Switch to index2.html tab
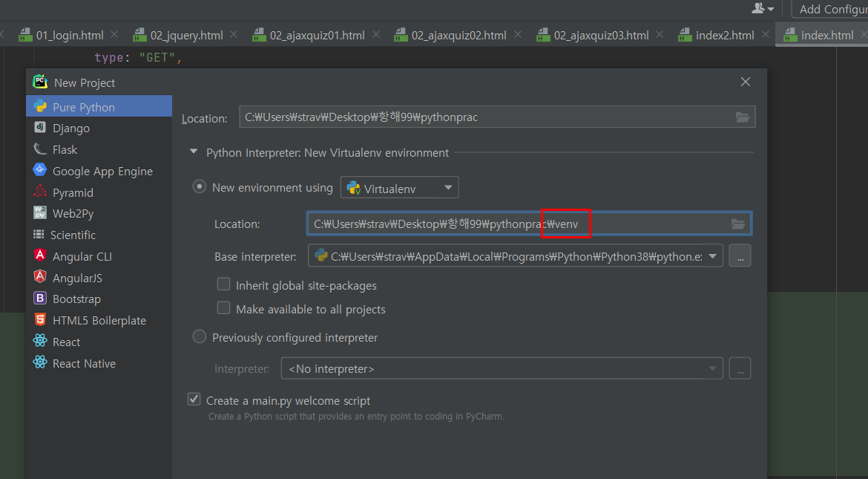 725,36
